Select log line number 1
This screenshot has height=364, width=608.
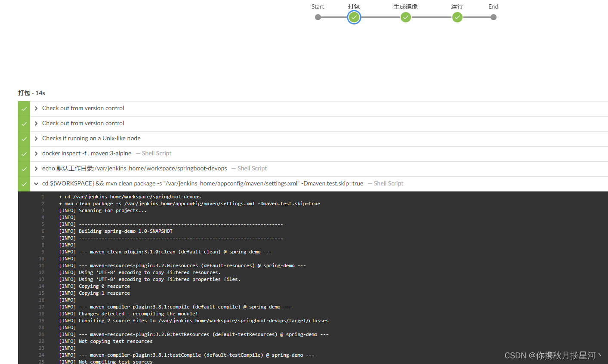[x=43, y=197]
